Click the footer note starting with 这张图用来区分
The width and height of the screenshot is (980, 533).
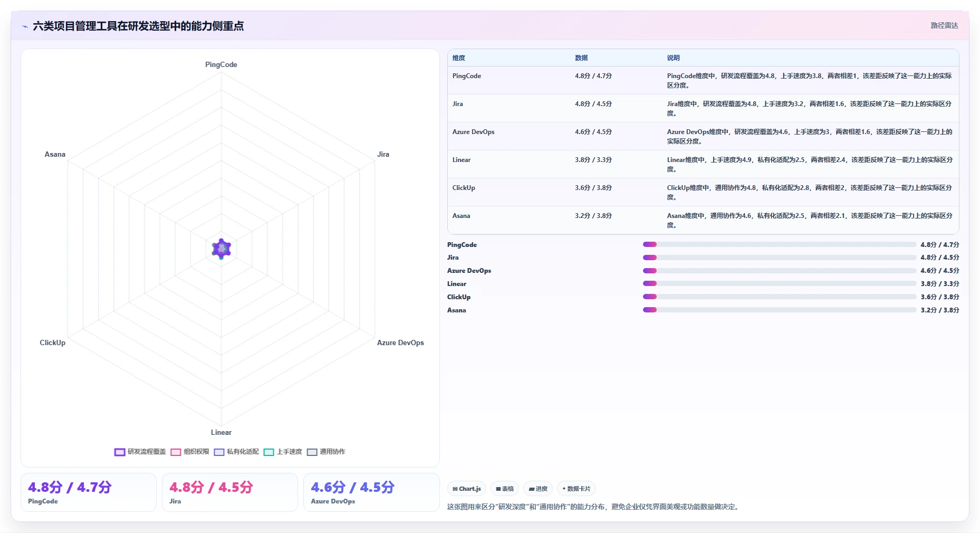(594, 507)
